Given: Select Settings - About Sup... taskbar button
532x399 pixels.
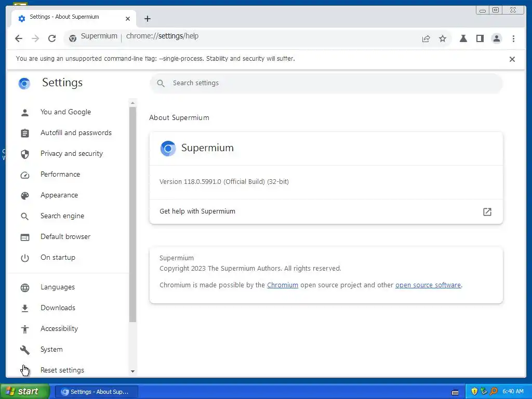Looking at the screenshot, I should pyautogui.click(x=96, y=392).
